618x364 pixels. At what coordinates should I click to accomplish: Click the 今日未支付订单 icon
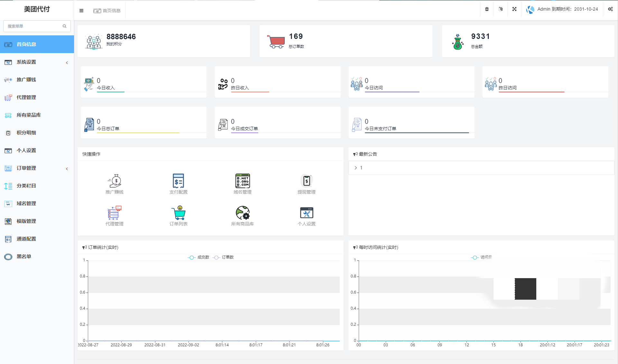357,125
